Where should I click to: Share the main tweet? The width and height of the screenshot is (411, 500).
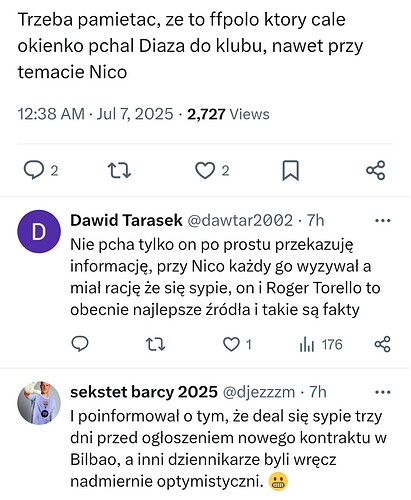coord(376,170)
